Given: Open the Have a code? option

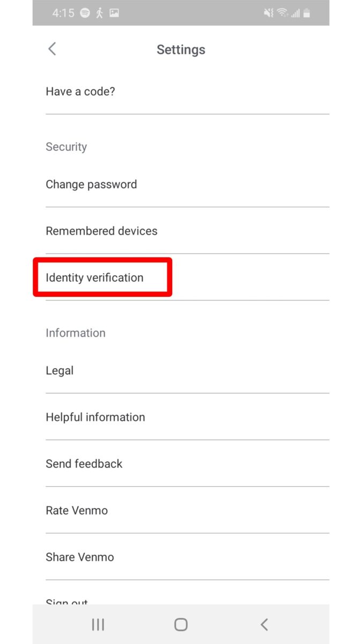Looking at the screenshot, I should [187, 91].
